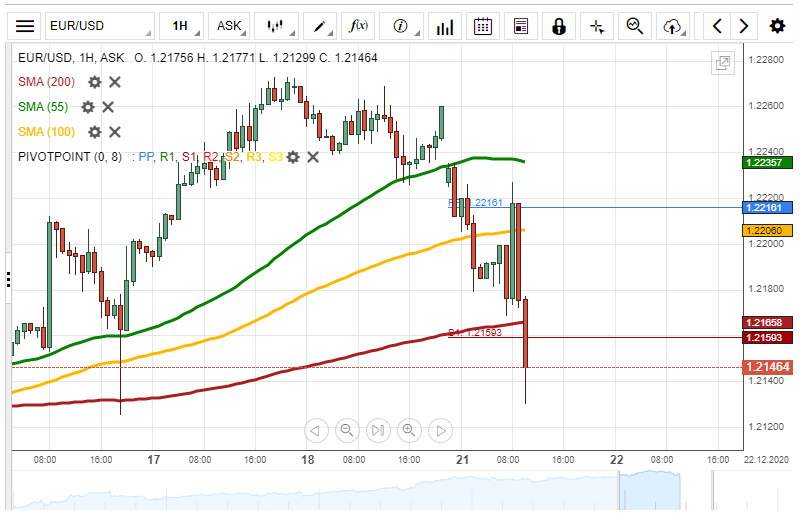
Task: Open the EUR/USD instrument selector
Action: [99, 26]
